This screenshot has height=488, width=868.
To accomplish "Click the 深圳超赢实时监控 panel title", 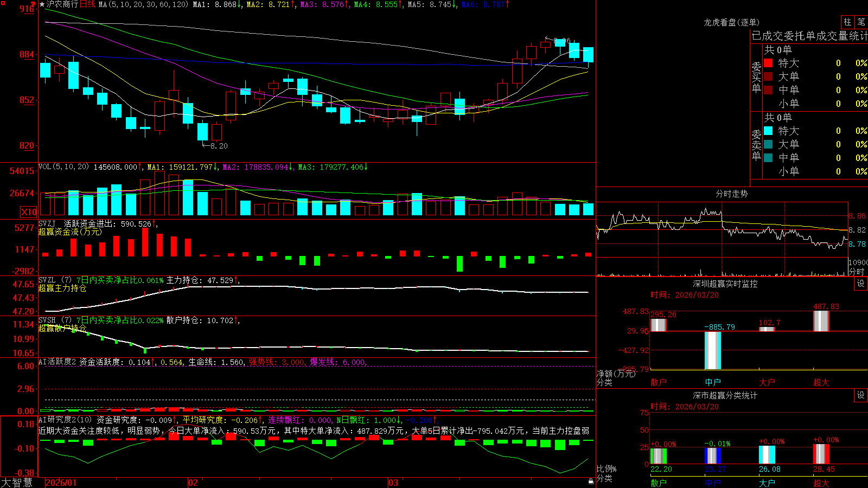I will click(x=725, y=284).
